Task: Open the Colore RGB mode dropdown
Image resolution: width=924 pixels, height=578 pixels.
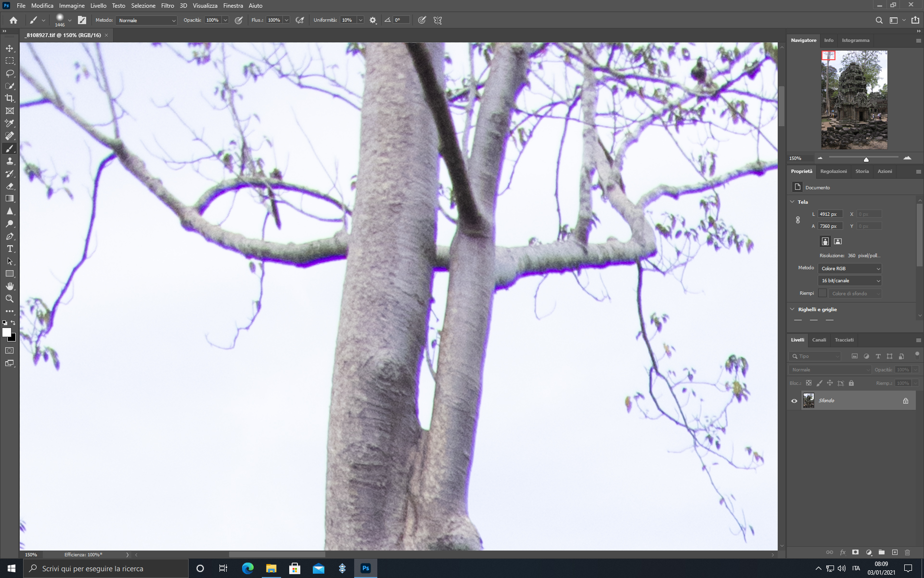Action: click(850, 268)
